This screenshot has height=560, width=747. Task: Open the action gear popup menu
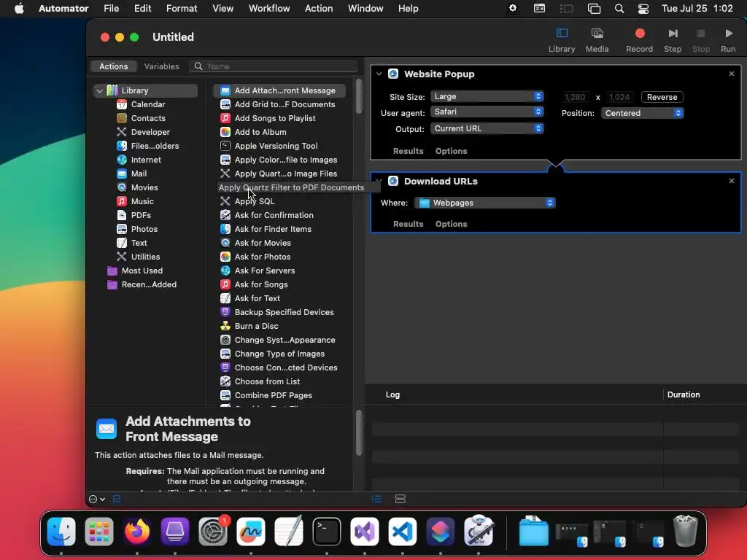click(97, 499)
